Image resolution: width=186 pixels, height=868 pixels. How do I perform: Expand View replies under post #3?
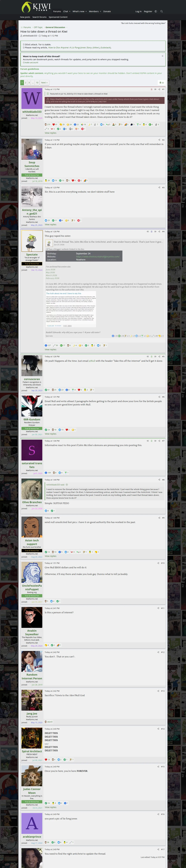pyautogui.click(x=51, y=224)
